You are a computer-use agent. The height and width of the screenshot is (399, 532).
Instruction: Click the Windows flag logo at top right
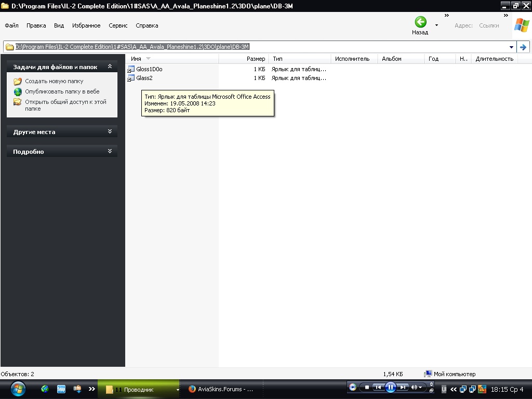(522, 25)
